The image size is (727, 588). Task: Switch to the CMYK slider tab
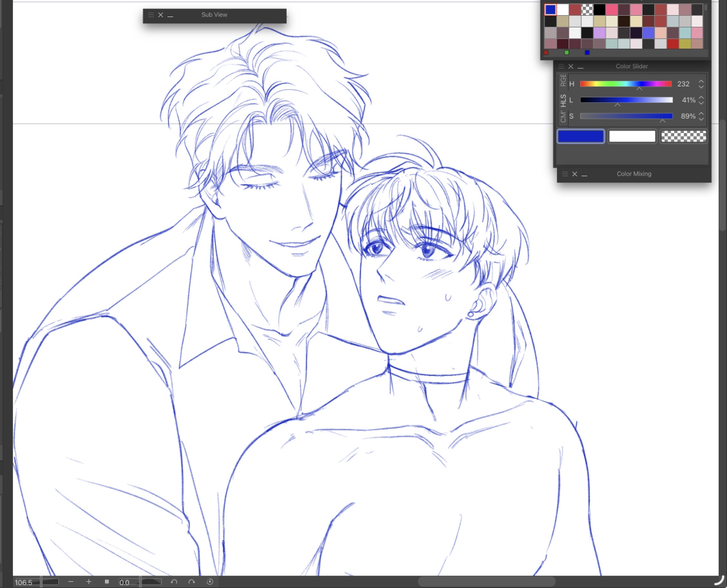pyautogui.click(x=563, y=117)
